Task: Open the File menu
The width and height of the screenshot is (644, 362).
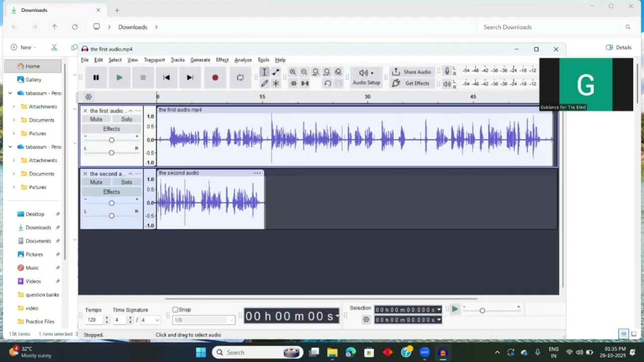Action: [x=85, y=60]
